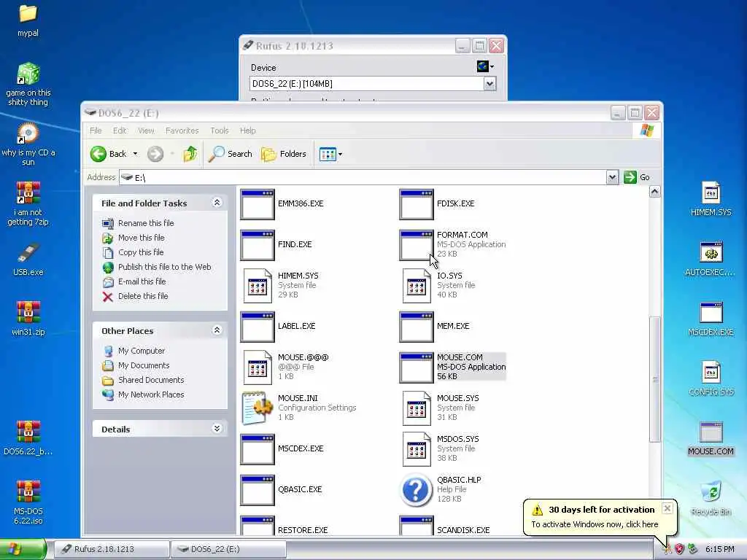Open the File menu
This screenshot has width=747, height=560.
point(96,131)
